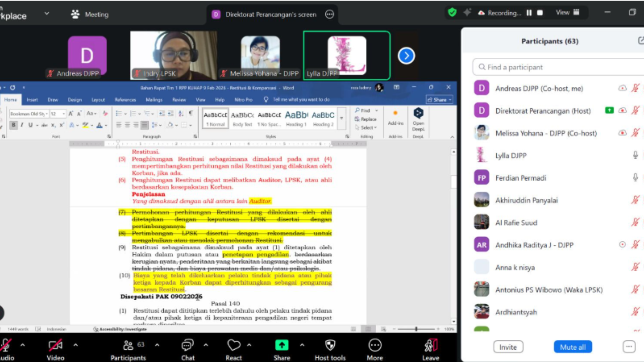Expand the Share options arrow
The image size is (644, 362).
click(302, 345)
